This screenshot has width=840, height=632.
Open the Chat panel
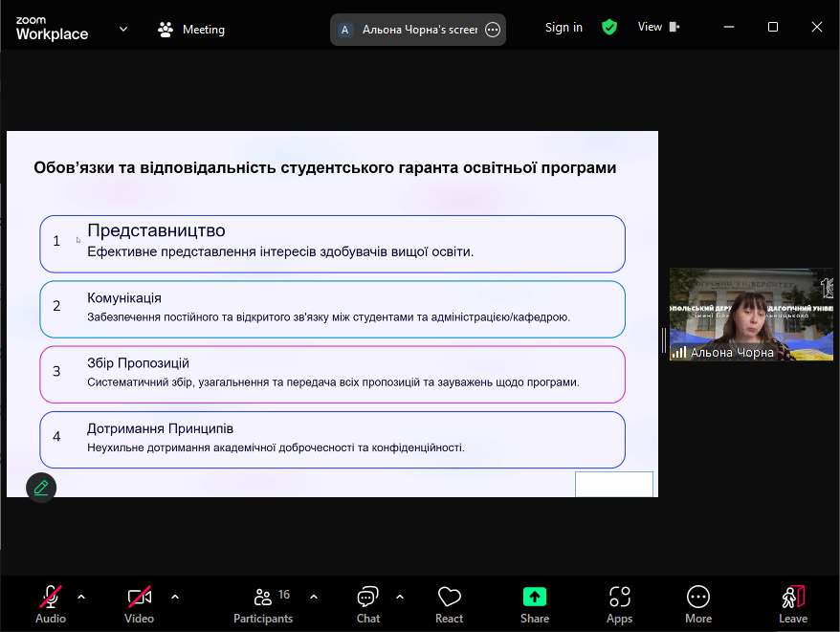pos(367,598)
